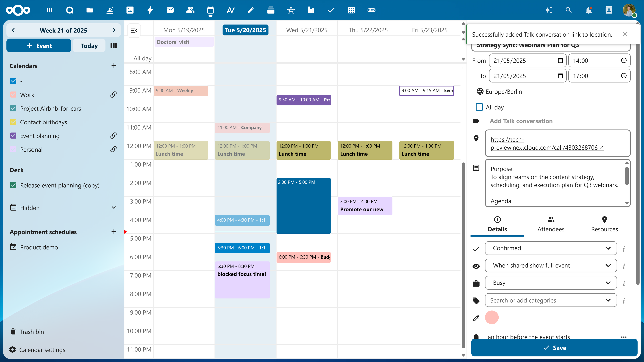644x362 pixels.
Task: Uncheck the Work calendar
Action: pyautogui.click(x=13, y=94)
